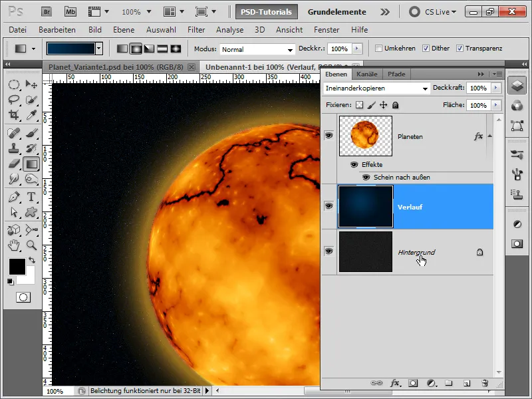Select the Path Selection tool
The image size is (532, 399).
(13, 212)
